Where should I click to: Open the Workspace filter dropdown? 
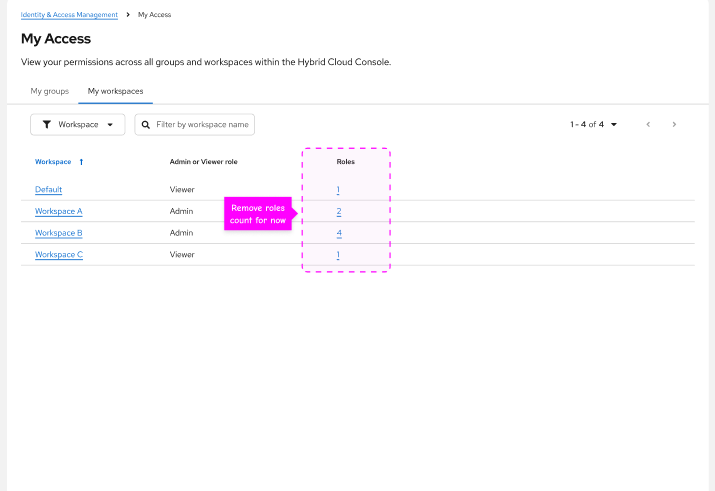tap(78, 124)
